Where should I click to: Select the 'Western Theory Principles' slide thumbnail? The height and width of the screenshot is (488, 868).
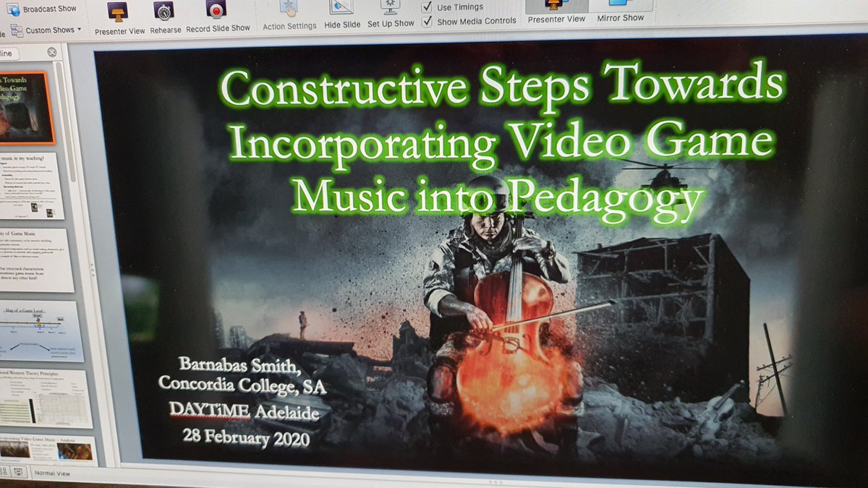pos(46,398)
